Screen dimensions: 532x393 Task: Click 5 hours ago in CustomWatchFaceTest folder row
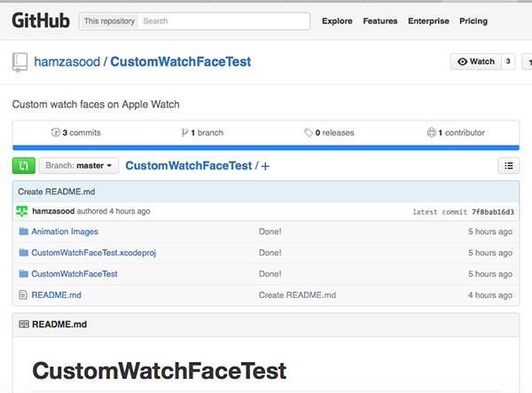click(x=490, y=274)
